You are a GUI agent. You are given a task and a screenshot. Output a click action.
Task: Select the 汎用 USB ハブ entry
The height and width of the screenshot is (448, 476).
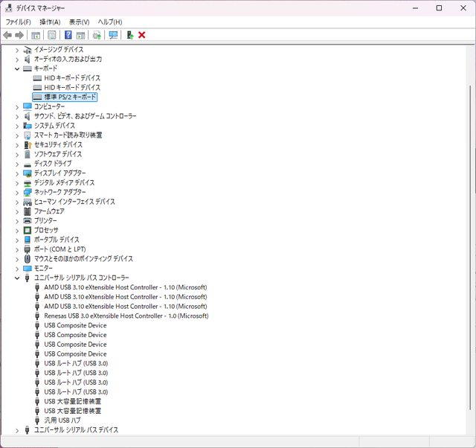point(62,420)
